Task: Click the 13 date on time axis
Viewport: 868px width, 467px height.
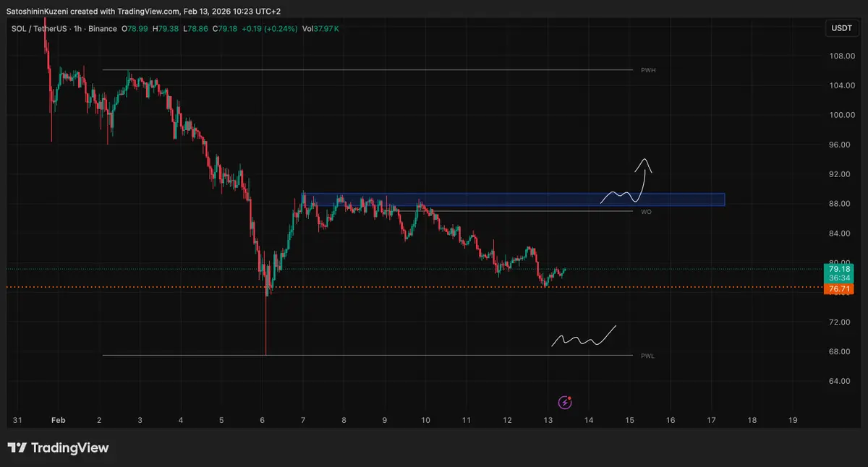Action: pyautogui.click(x=548, y=420)
